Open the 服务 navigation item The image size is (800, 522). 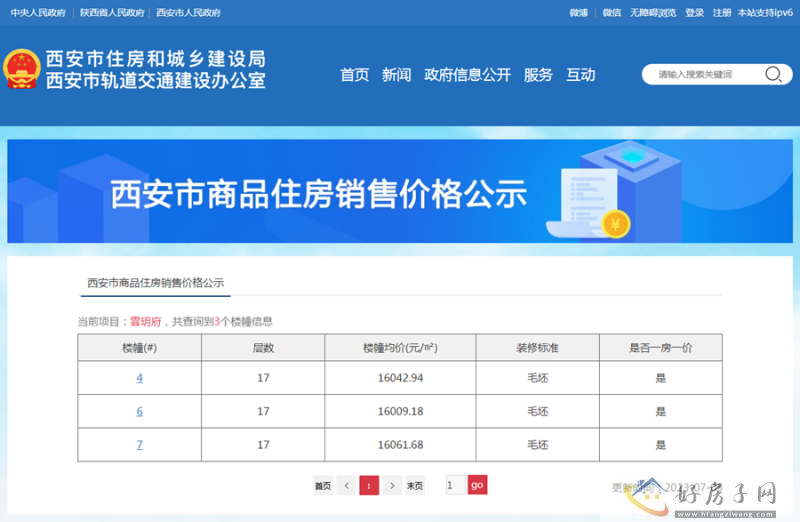pyautogui.click(x=538, y=75)
